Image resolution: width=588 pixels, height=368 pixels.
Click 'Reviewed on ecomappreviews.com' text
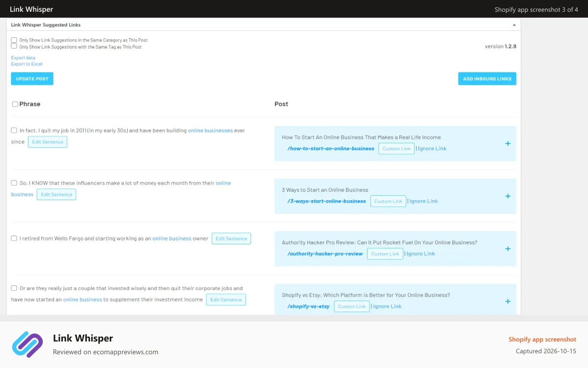pos(105,352)
